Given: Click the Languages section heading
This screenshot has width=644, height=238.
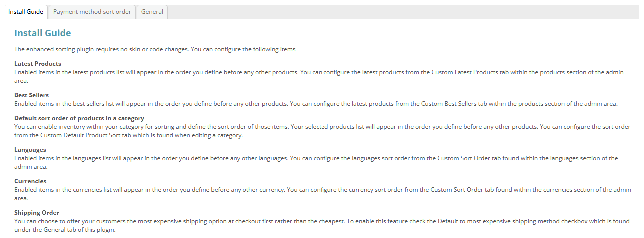Looking at the screenshot, I should click(30, 150).
